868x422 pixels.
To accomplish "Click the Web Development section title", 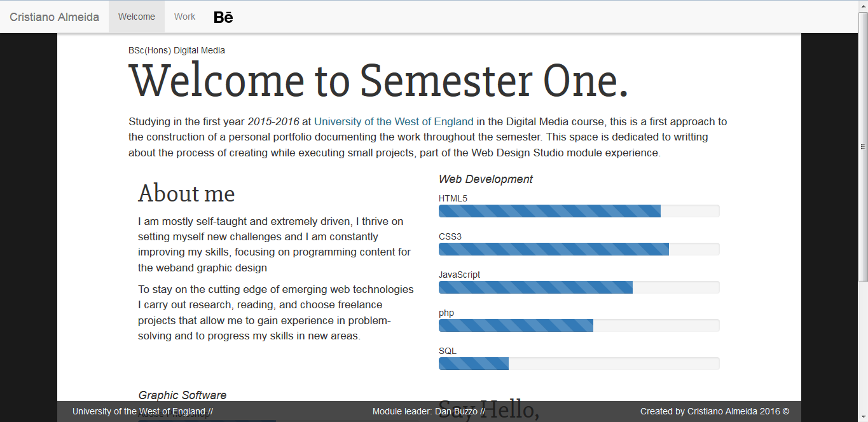I will click(x=486, y=179).
